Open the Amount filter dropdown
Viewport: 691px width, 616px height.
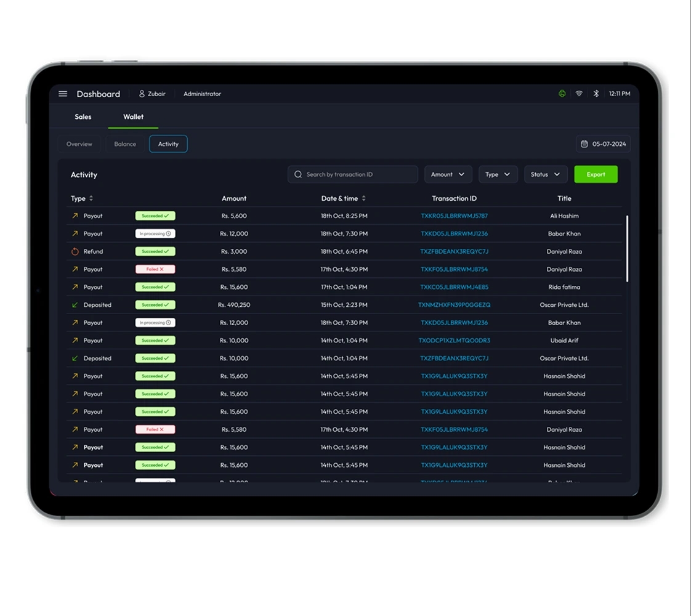coord(448,174)
